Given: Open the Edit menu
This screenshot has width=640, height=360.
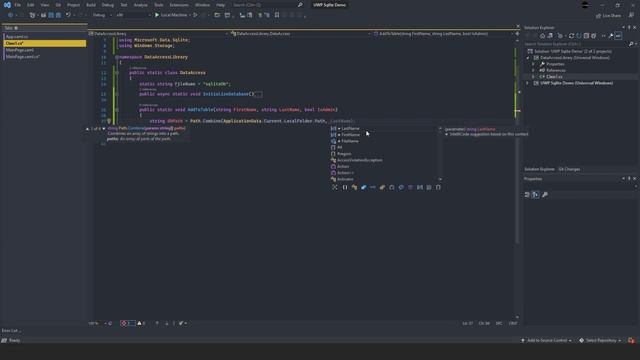Looking at the screenshot, I should tap(31, 5).
